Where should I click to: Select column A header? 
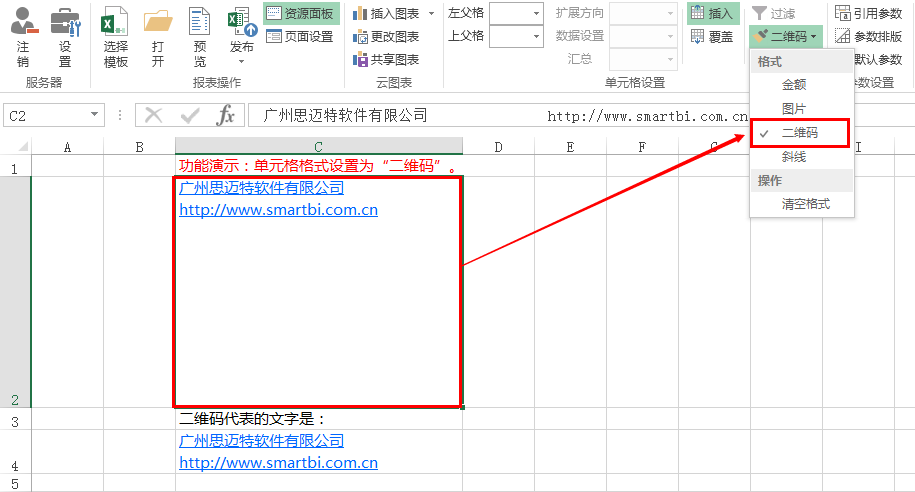click(x=67, y=146)
